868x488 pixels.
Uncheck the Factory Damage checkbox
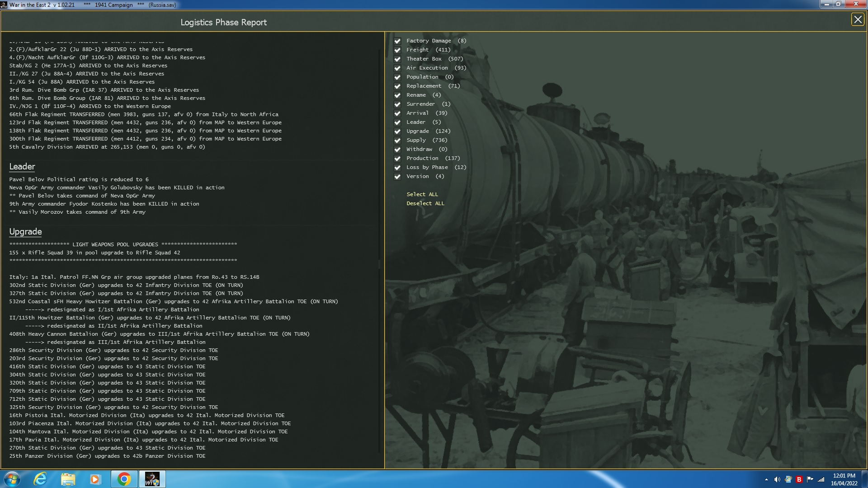397,41
